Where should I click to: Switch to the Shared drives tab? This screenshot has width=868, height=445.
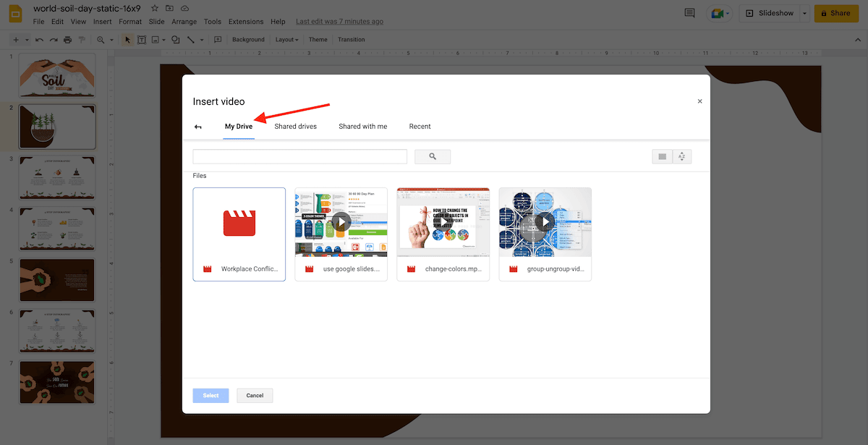296,127
